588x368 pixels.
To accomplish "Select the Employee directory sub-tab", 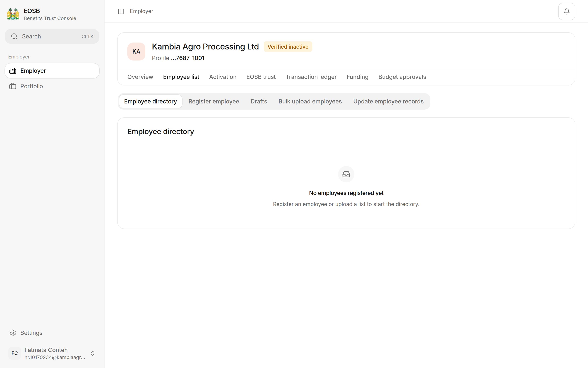I will click(150, 101).
